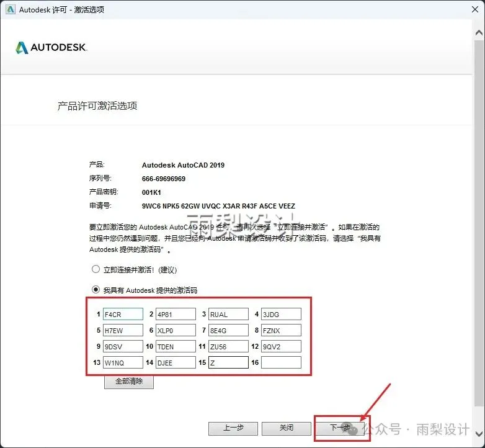Screen dimensions: 485x448
Task: Click the request code starting with 9WC6
Action: point(218,206)
